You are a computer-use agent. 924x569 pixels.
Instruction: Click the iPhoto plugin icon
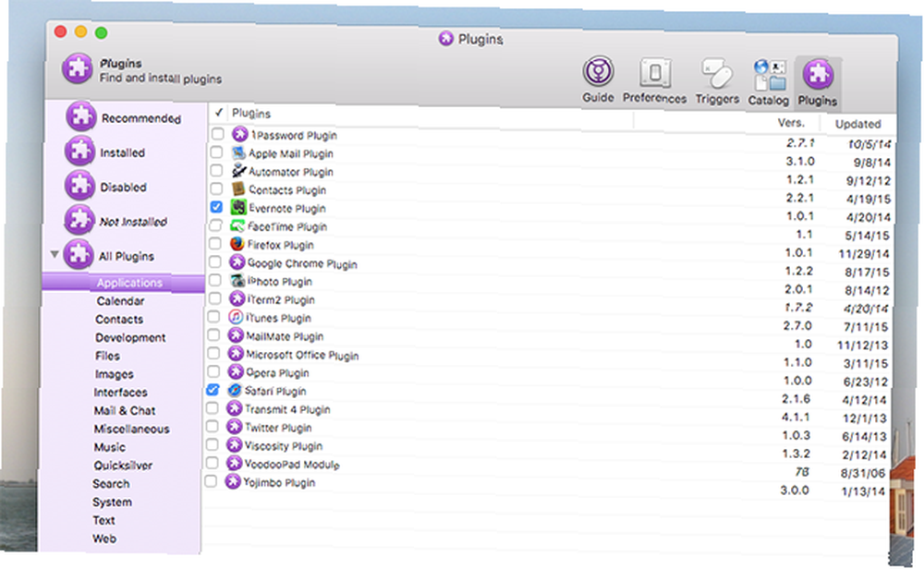pyautogui.click(x=237, y=281)
